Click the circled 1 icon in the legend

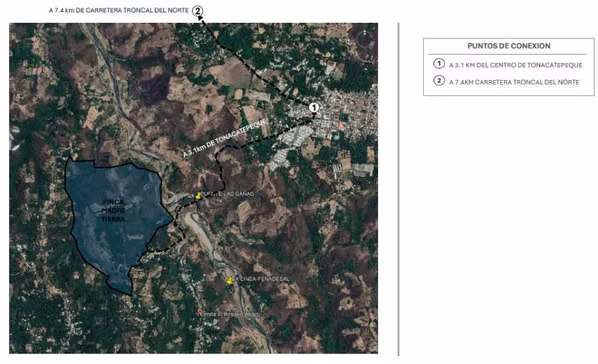(x=439, y=63)
